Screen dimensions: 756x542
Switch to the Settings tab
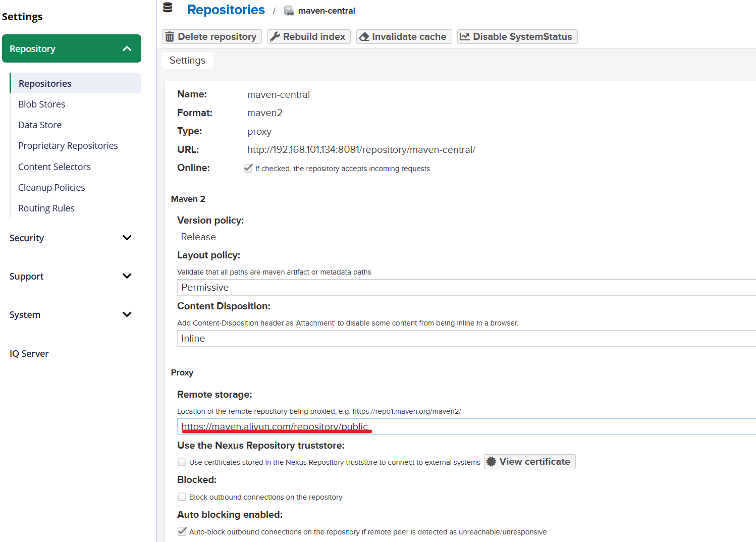(187, 60)
